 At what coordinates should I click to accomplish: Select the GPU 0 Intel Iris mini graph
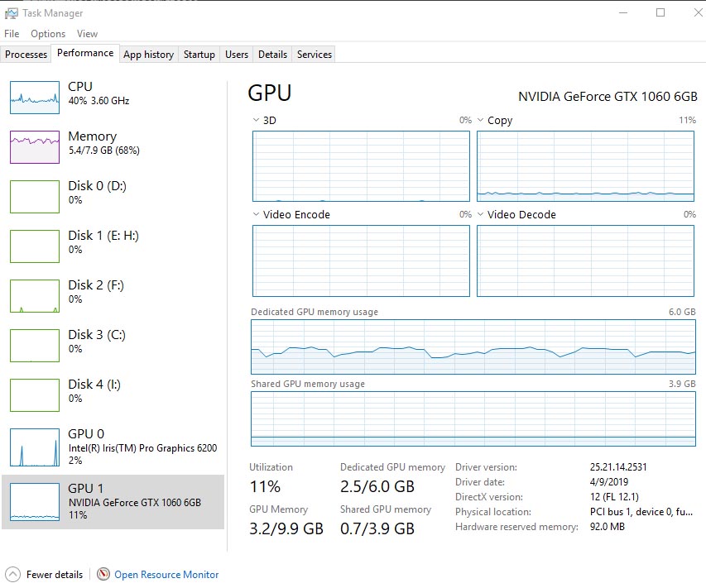[35, 447]
